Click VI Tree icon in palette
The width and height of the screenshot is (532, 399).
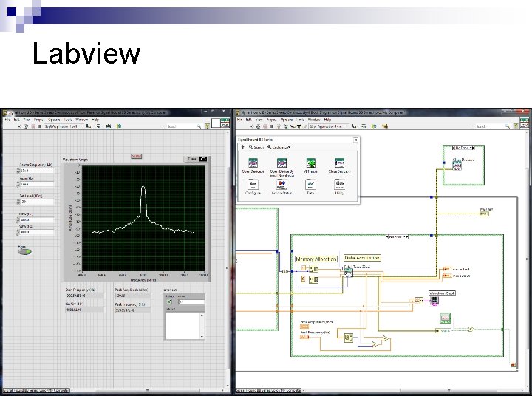click(311, 163)
